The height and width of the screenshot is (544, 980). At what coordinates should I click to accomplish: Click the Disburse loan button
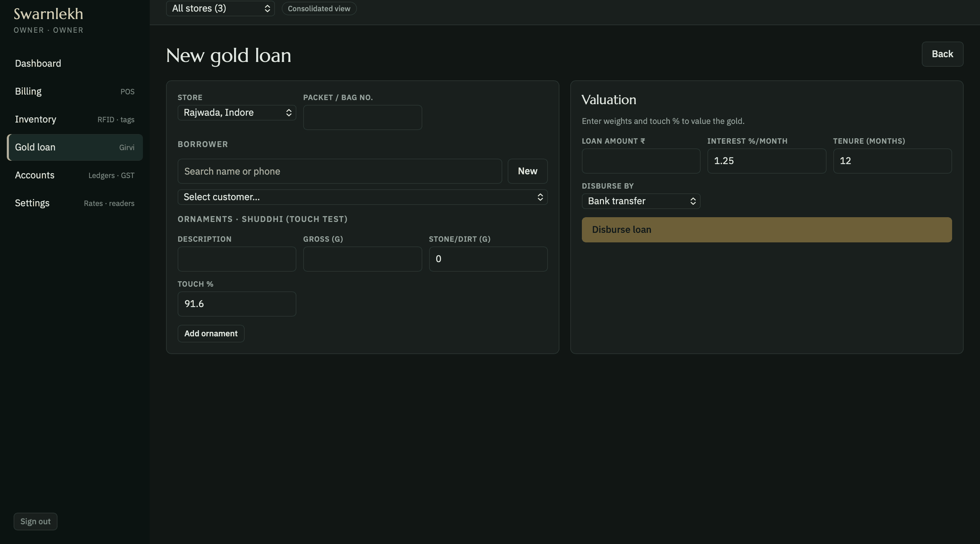click(767, 230)
